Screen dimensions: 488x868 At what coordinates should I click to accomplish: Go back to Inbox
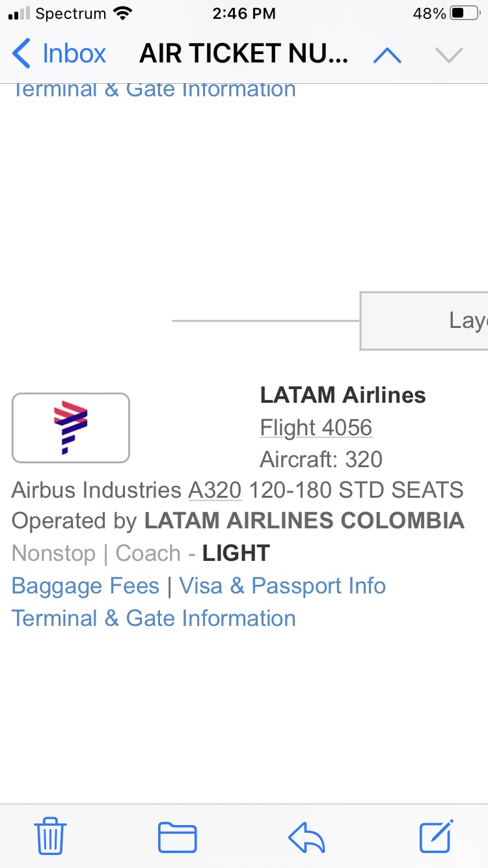point(60,54)
